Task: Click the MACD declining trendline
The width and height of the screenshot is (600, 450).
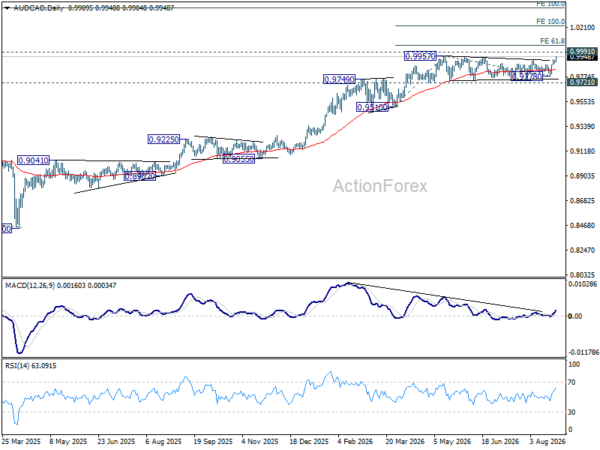Action: click(x=446, y=297)
